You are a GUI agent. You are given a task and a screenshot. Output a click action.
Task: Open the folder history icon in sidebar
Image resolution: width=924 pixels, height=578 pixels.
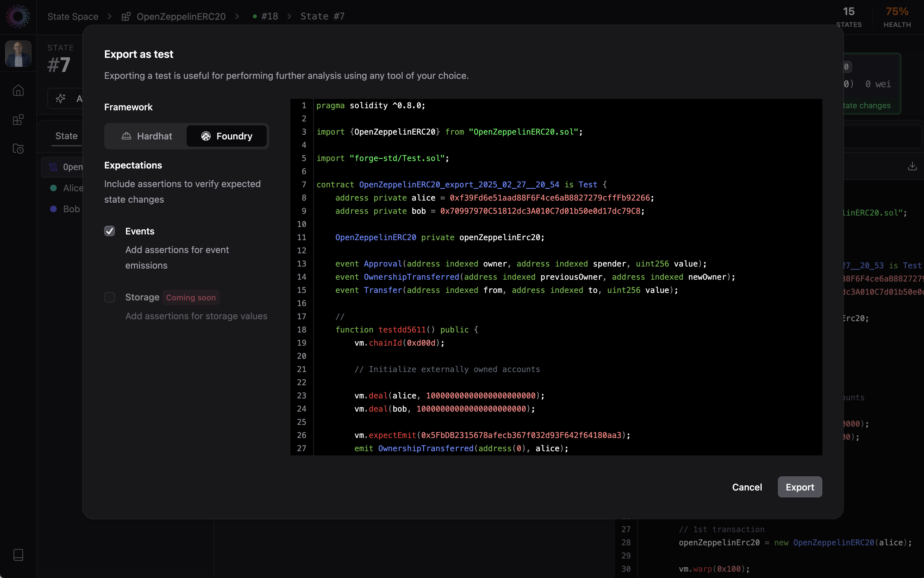coord(18,149)
